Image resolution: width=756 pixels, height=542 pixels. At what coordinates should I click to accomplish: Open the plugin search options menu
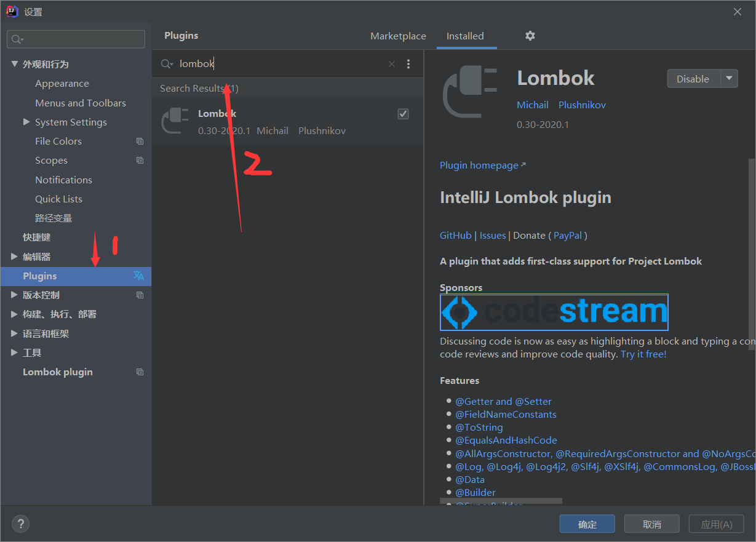(408, 64)
